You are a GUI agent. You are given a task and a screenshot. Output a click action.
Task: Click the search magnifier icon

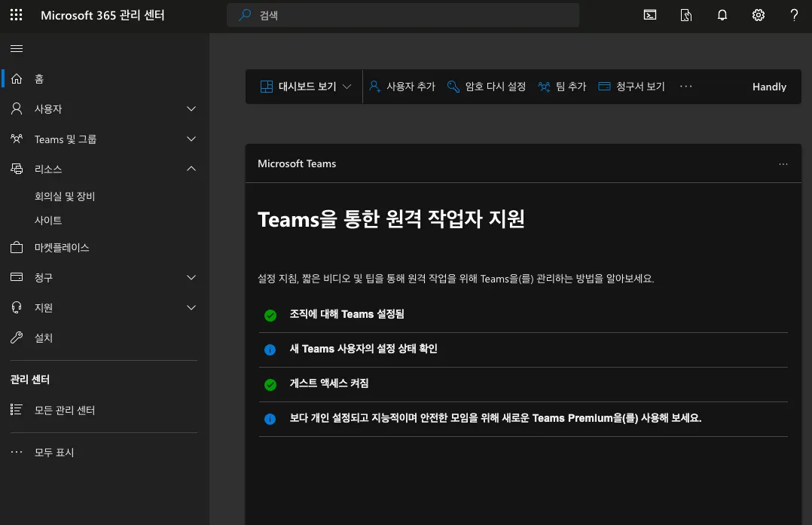(x=245, y=15)
